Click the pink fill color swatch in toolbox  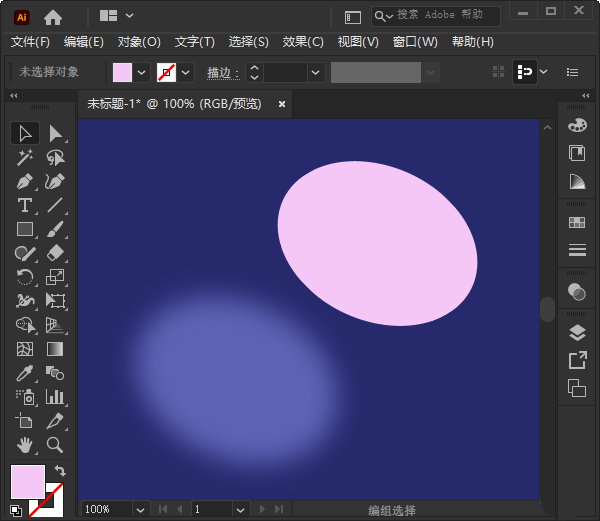coord(27,481)
